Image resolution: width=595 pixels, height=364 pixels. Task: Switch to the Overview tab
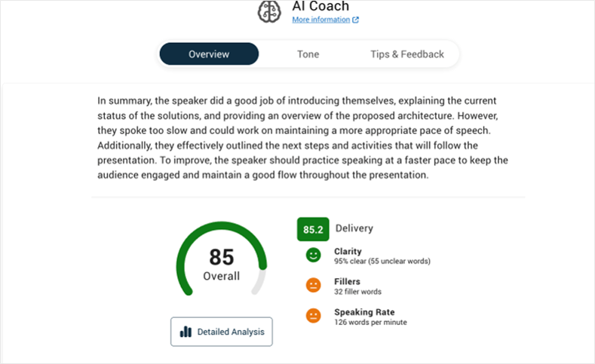click(209, 54)
